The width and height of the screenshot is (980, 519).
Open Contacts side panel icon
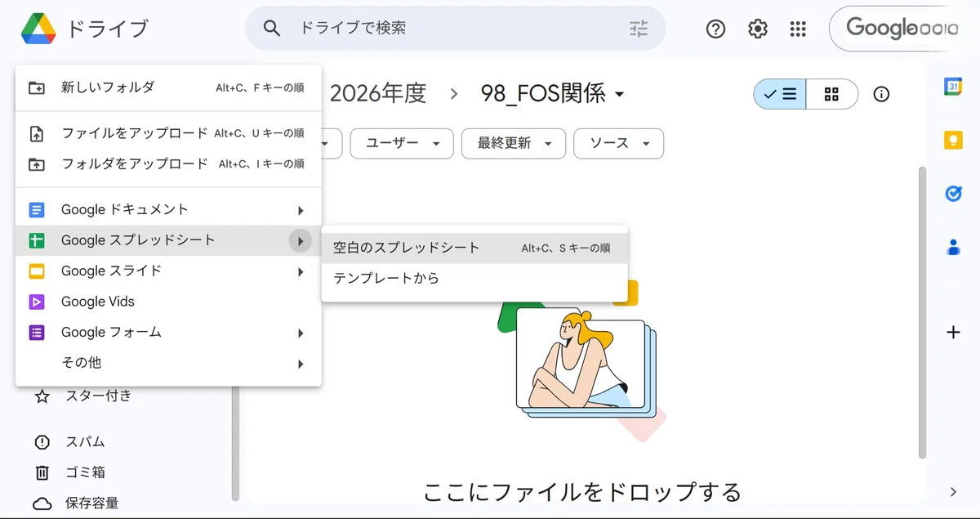(953, 247)
